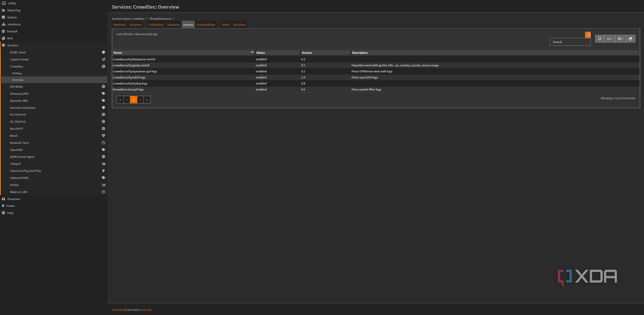Click page number 1 in pagination

point(134,100)
